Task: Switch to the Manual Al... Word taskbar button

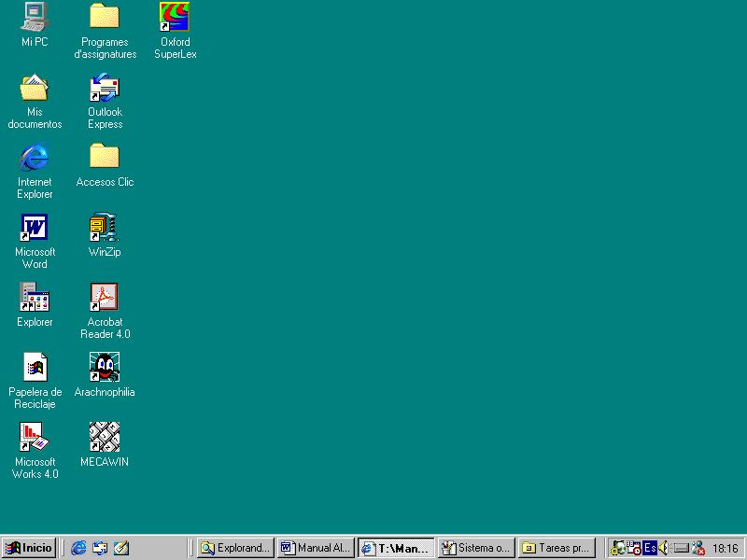Action: point(316,548)
